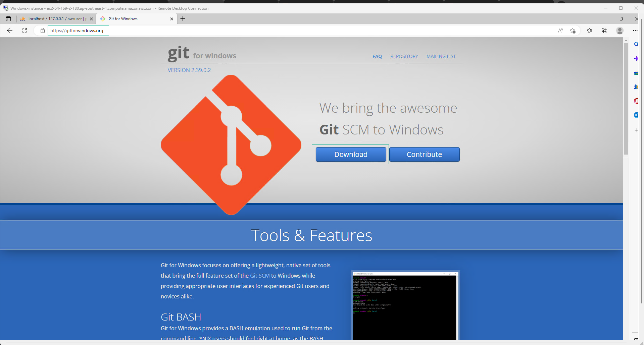The width and height of the screenshot is (644, 345).
Task: Open sidebar Outlook icon
Action: click(x=636, y=115)
